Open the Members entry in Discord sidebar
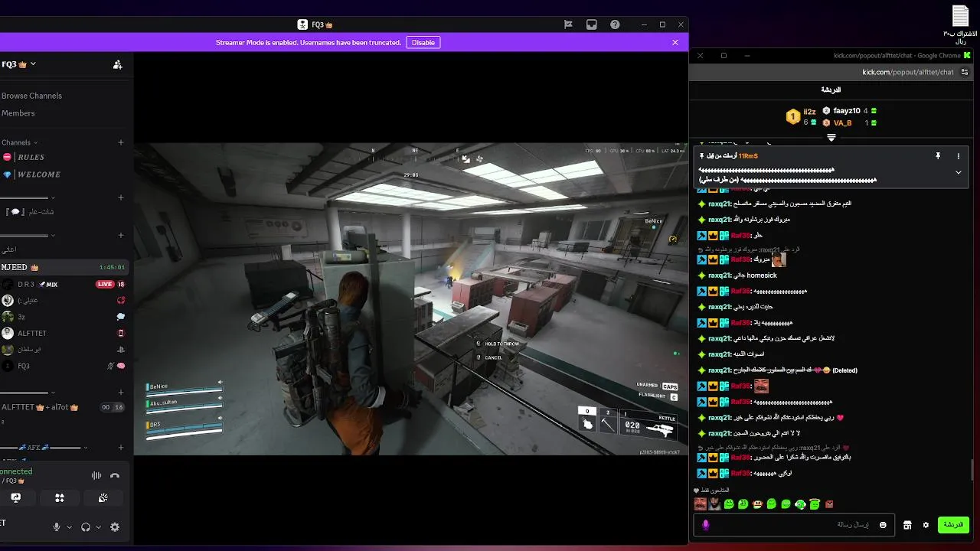Viewport: 980px width, 551px height. pyautogui.click(x=18, y=113)
